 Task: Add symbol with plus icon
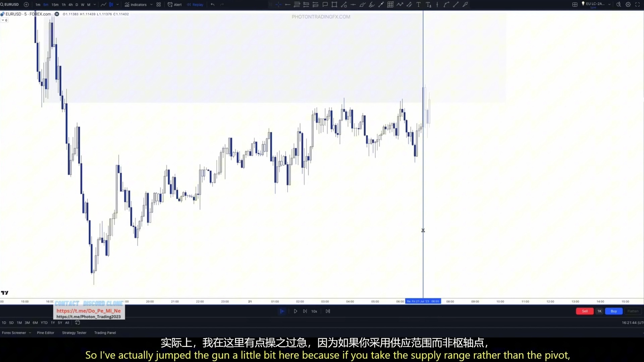pos(26,5)
